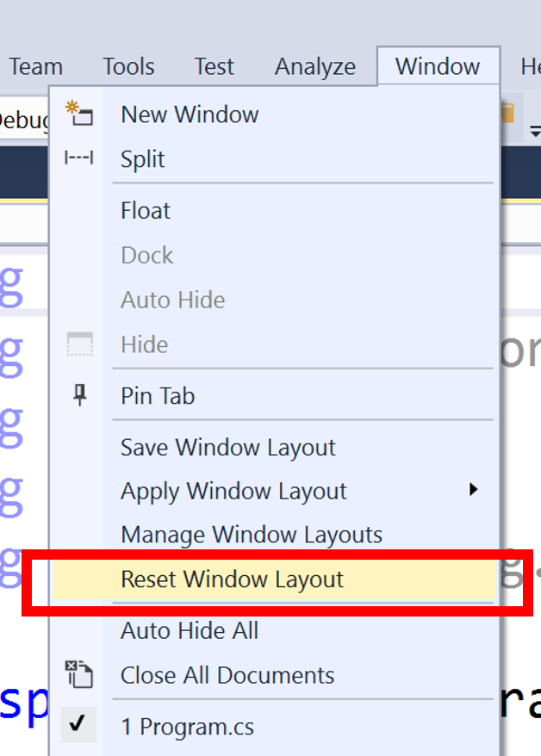Open the Debug configuration dropdown

pos(22,121)
